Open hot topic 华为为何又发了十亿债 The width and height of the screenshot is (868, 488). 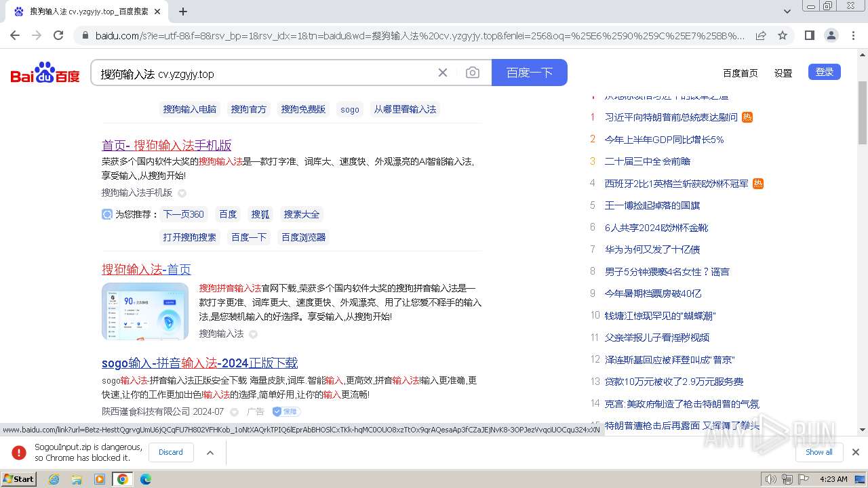tap(652, 249)
